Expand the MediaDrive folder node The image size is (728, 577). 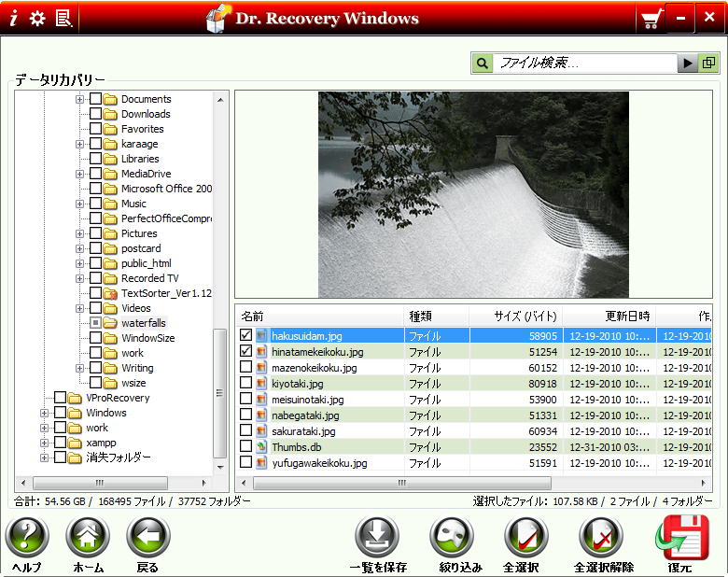[x=80, y=175]
